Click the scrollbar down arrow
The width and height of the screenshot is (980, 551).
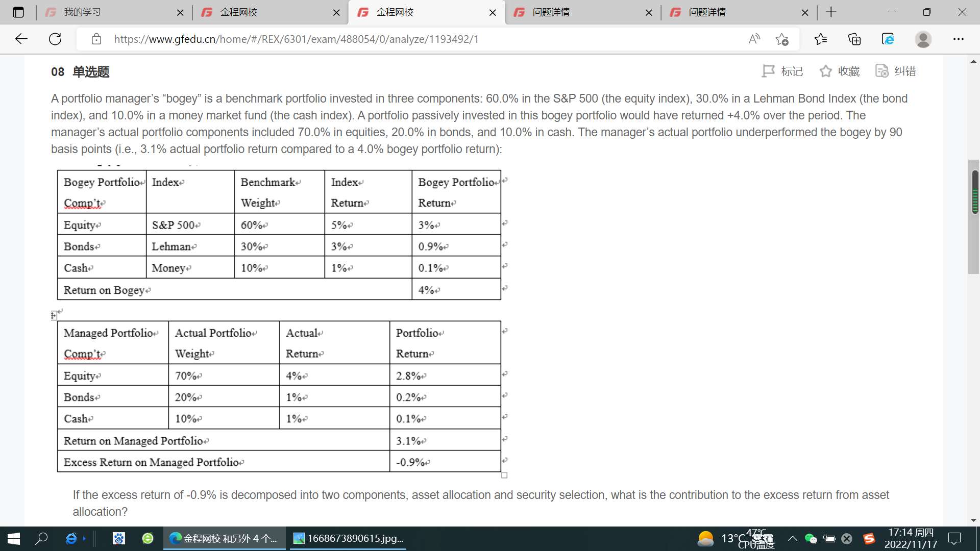pos(974,520)
